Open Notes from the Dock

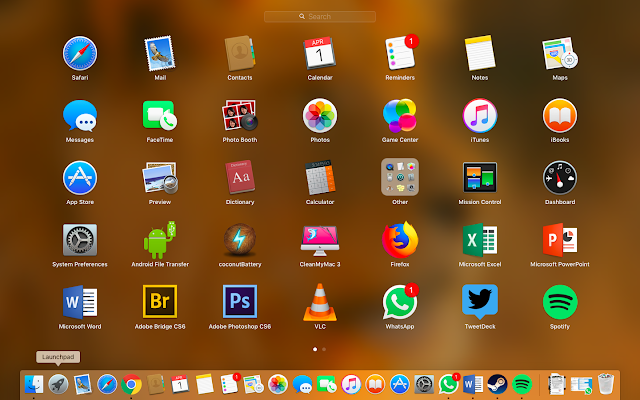204,384
